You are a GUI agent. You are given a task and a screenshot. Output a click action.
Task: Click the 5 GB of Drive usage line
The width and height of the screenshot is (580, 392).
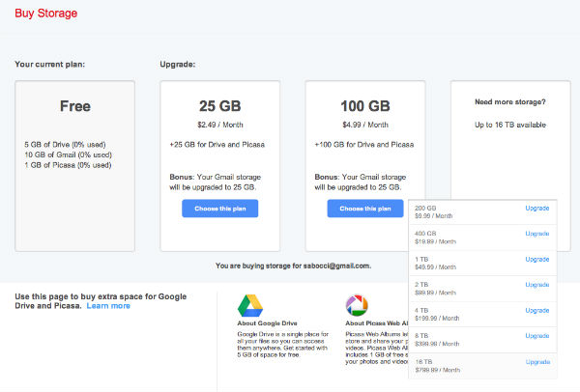tap(65, 145)
